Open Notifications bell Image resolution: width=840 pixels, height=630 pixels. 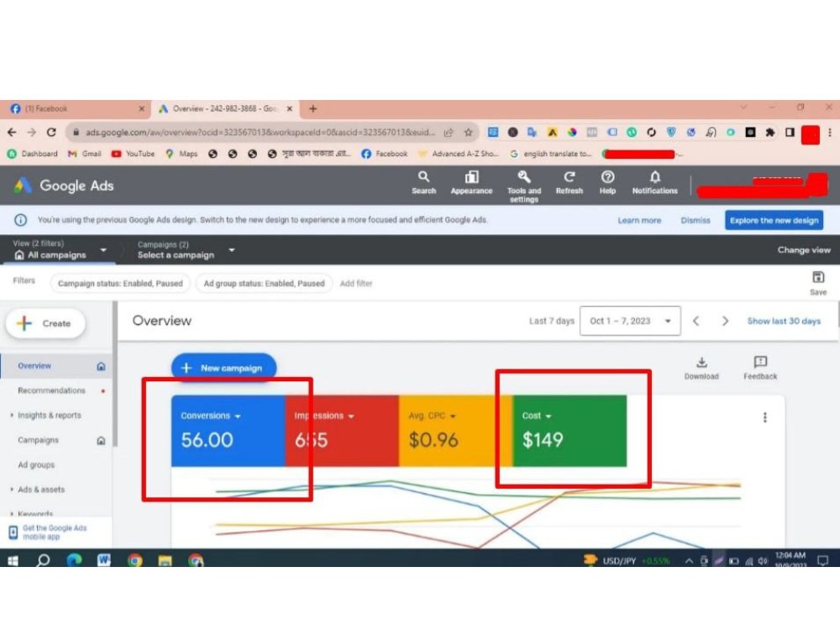(x=654, y=182)
